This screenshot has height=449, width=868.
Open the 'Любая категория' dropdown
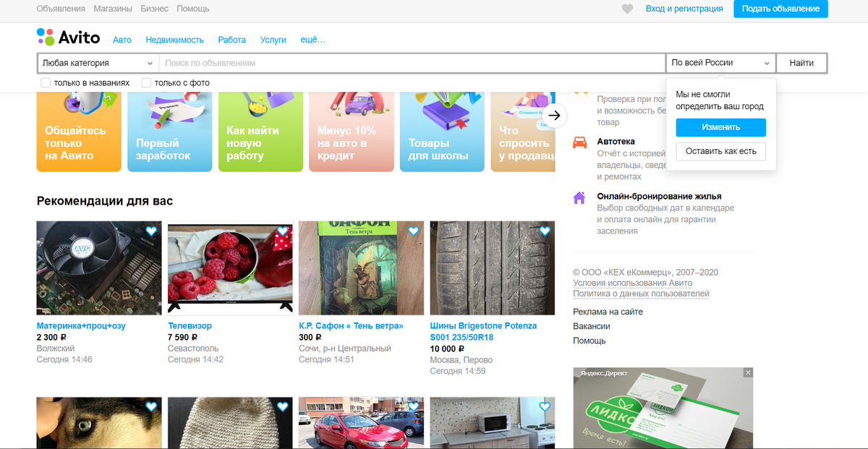click(x=98, y=63)
